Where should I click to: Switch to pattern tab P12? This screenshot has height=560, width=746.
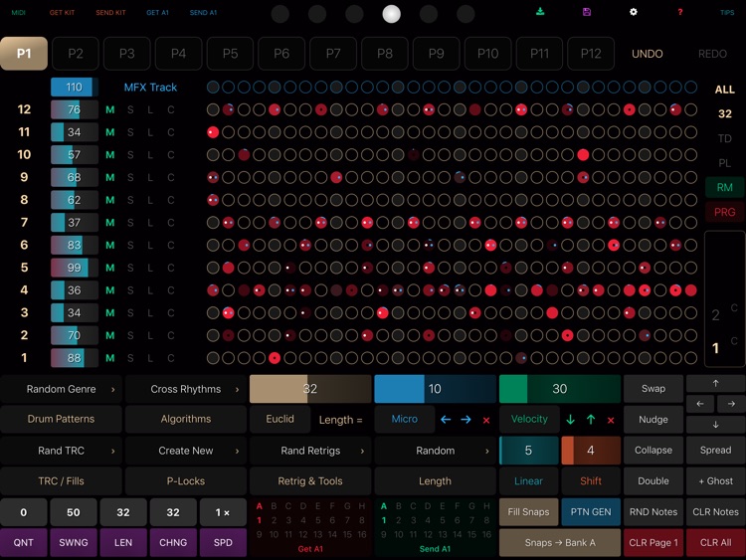[591, 54]
